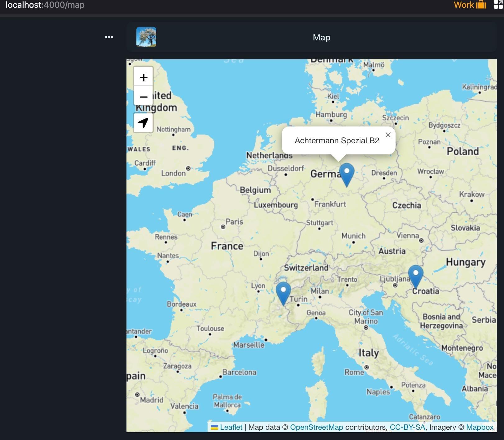Click the Munich label on the map
Screen dimensions: 504x440
[354, 236]
